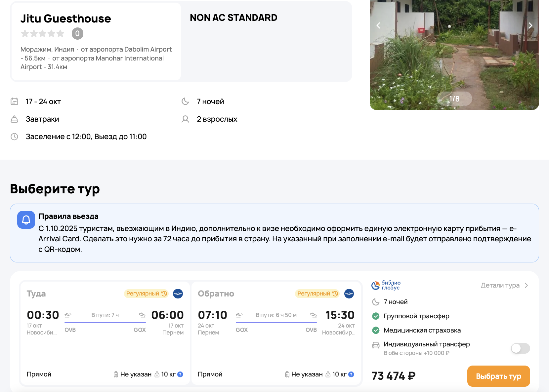Screen dimensions: 549x392
Task: Open the Jitu Guesthouse hotel title
Action: coord(65,19)
